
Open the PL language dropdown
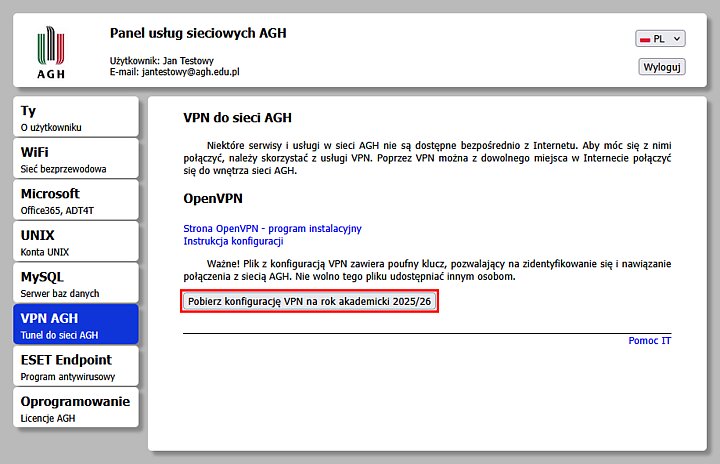tap(660, 38)
